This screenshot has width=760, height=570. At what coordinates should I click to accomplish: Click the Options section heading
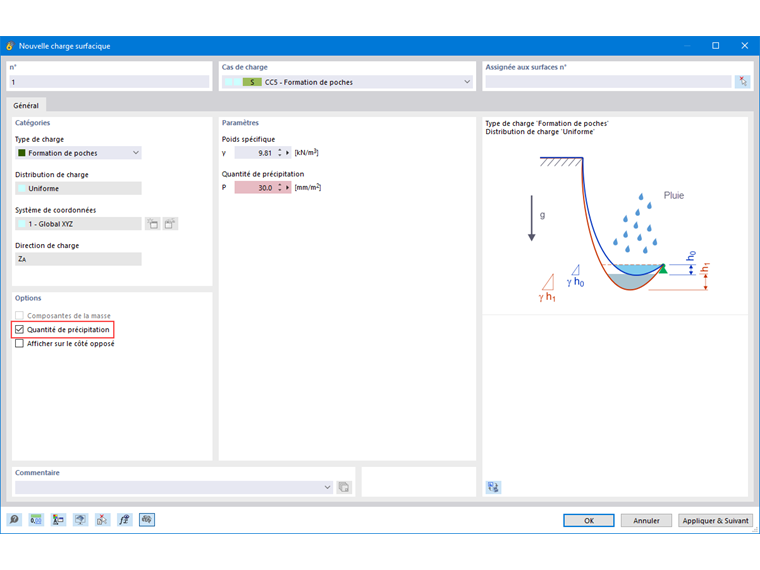click(28, 298)
